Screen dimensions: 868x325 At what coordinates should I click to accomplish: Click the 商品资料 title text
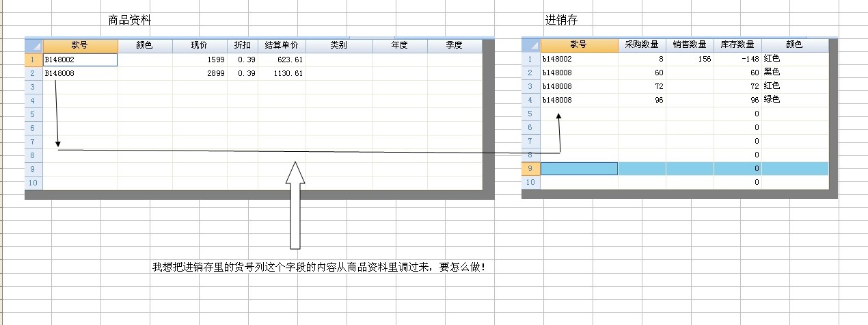click(x=130, y=21)
